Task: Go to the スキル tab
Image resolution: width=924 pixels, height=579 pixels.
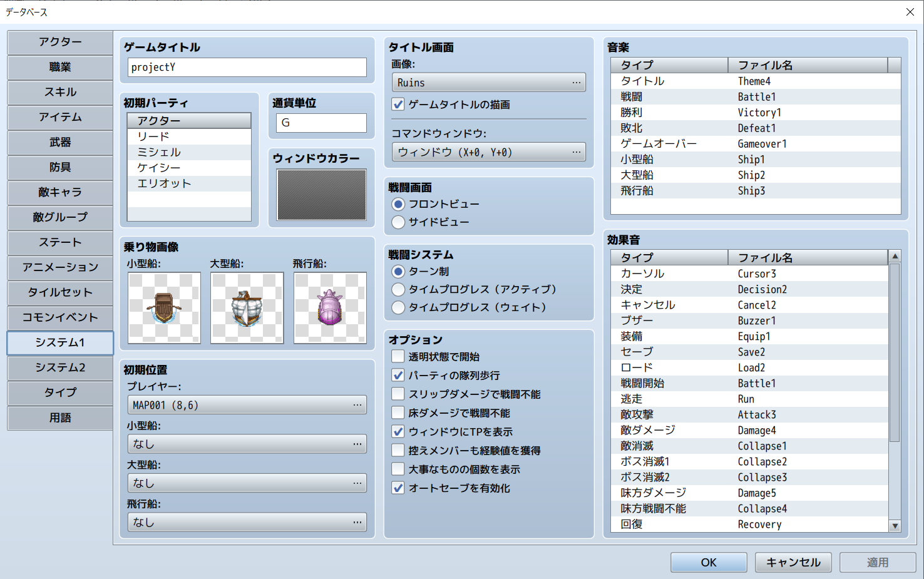Action: click(60, 92)
